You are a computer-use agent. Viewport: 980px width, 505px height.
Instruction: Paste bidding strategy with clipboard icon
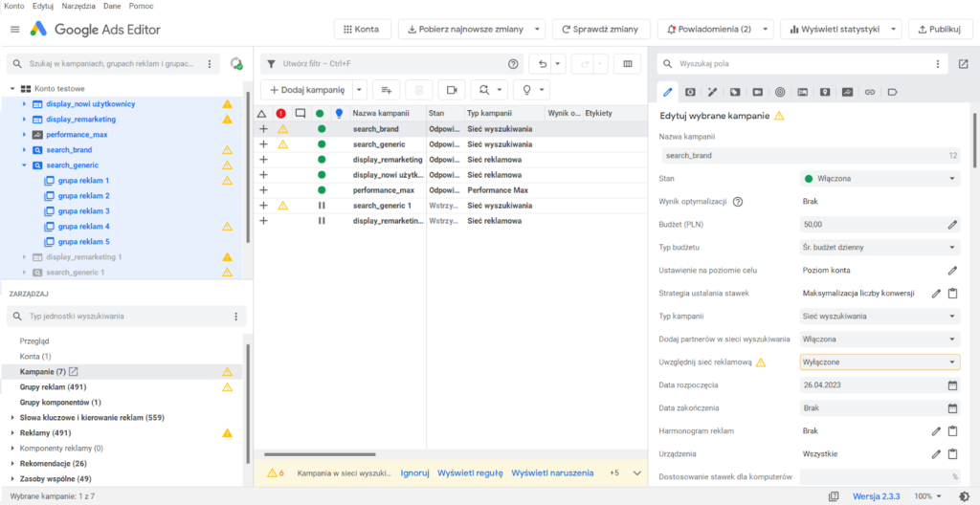coord(952,293)
